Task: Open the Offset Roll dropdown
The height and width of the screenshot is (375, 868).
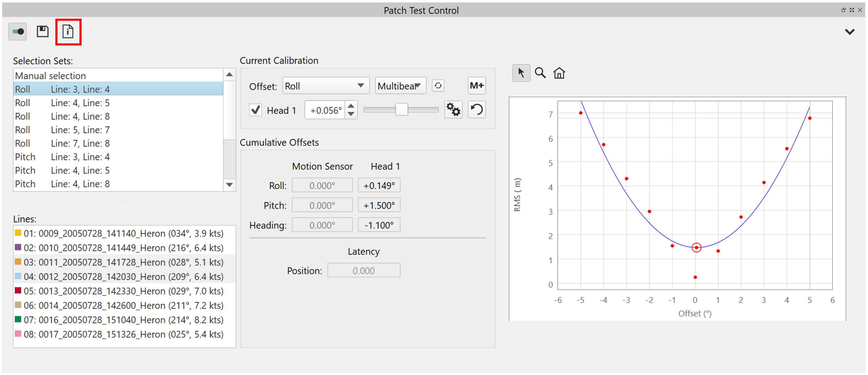Action: 326,86
